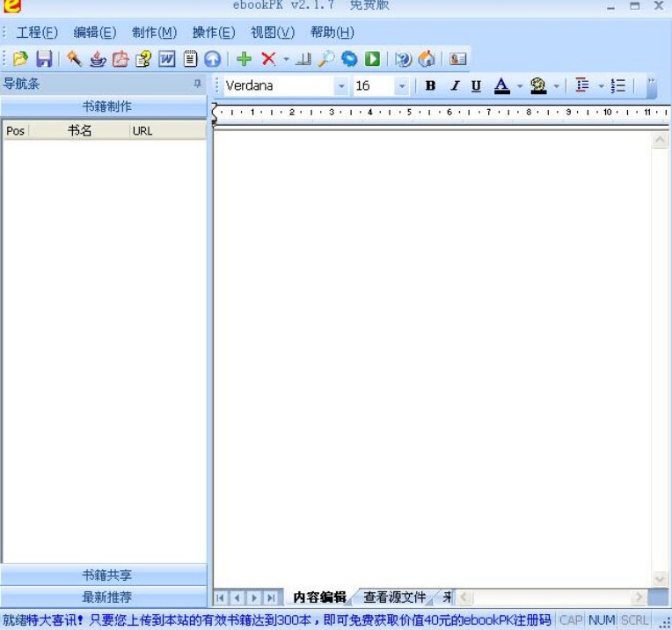Click the 书名 column header
672x630 pixels.
(79, 130)
